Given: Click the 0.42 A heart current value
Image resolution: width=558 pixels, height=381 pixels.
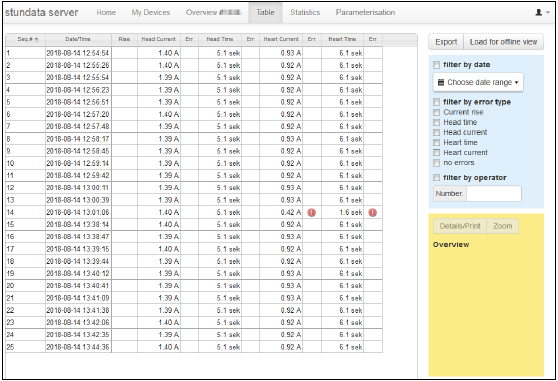Looking at the screenshot, I should pos(281,212).
